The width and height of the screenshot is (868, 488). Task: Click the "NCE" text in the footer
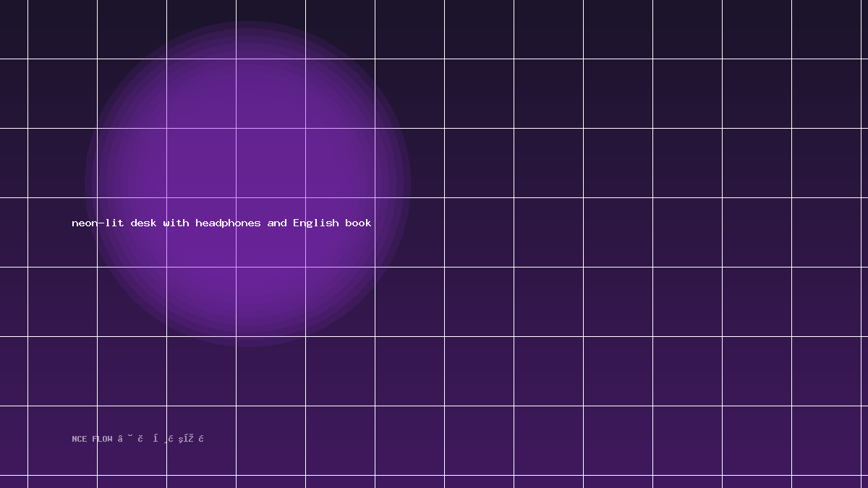tap(80, 439)
